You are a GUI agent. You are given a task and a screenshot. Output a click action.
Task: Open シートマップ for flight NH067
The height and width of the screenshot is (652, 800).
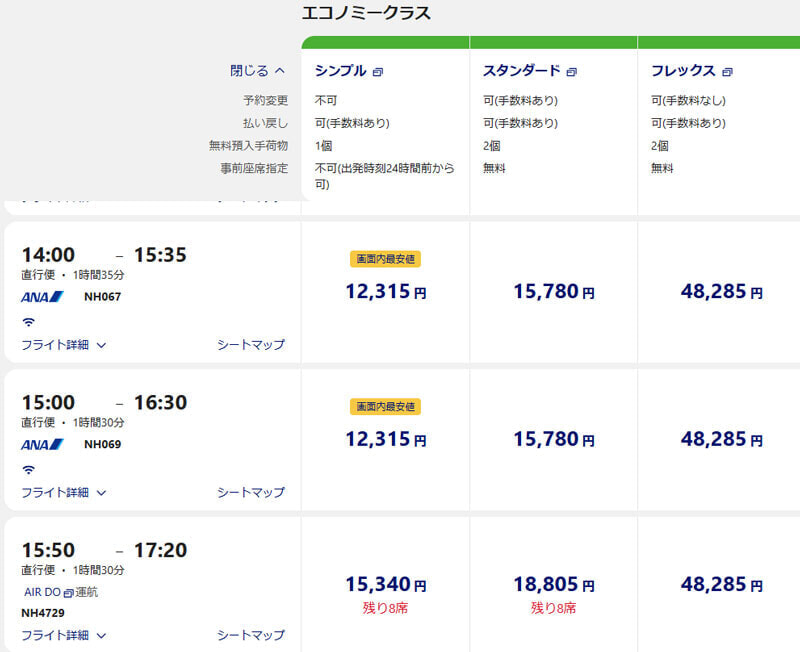251,345
